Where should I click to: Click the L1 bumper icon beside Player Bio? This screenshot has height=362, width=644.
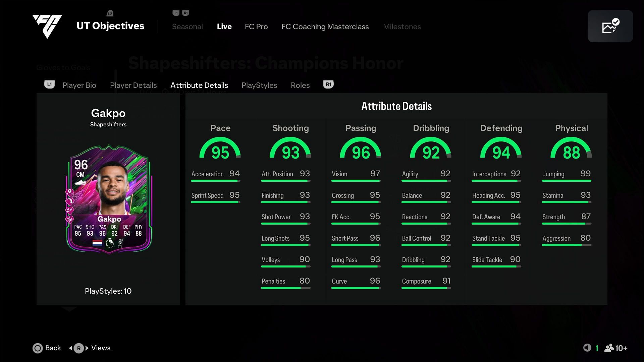49,84
